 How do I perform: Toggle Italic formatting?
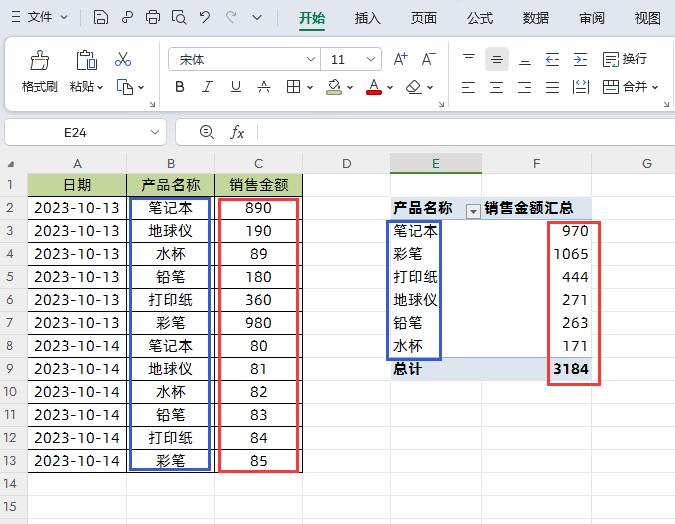click(x=207, y=87)
